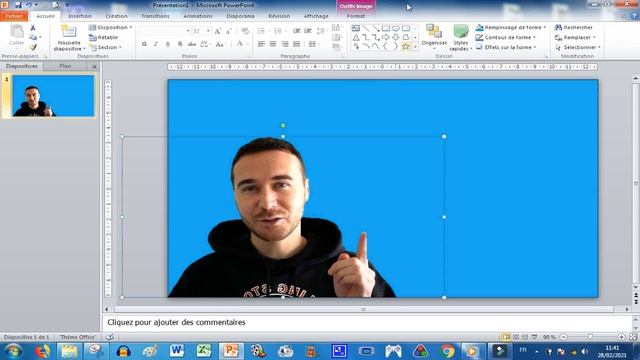Open the font name combo box
The height and width of the screenshot is (360, 640).
(164, 31)
